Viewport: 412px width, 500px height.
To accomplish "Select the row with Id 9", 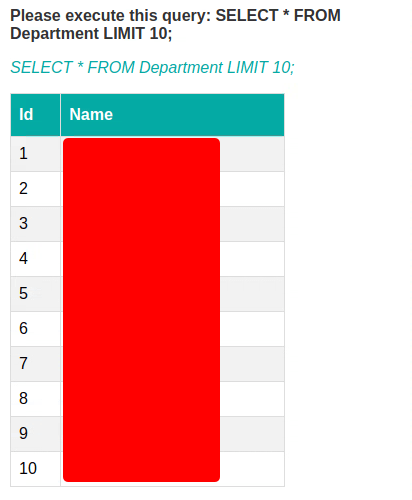I will (x=147, y=434).
